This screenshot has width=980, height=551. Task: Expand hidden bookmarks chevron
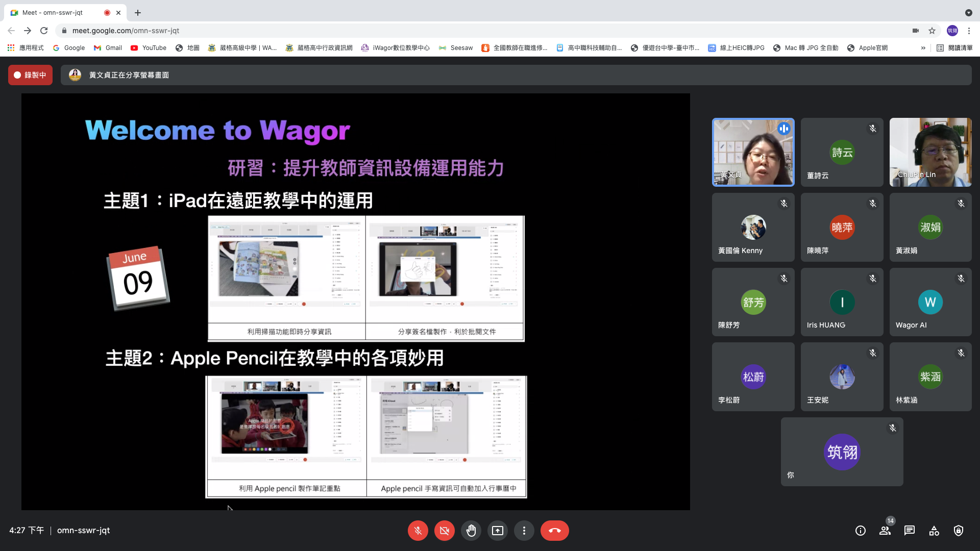click(x=923, y=48)
